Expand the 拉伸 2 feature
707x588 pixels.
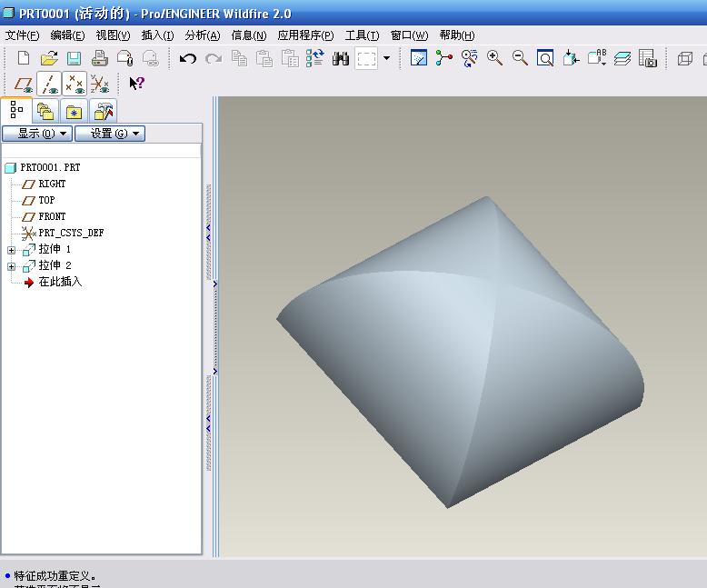click(11, 266)
